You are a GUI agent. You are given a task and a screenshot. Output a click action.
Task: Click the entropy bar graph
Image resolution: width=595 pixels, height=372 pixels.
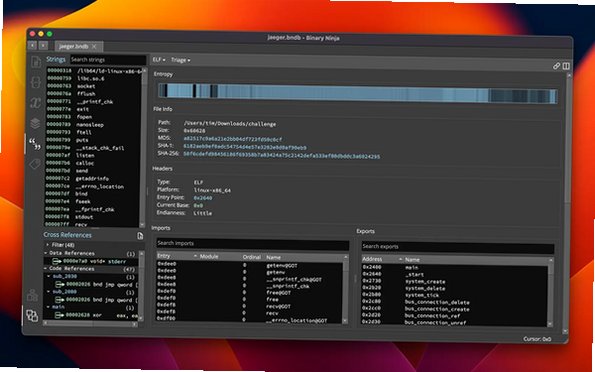pos(357,93)
